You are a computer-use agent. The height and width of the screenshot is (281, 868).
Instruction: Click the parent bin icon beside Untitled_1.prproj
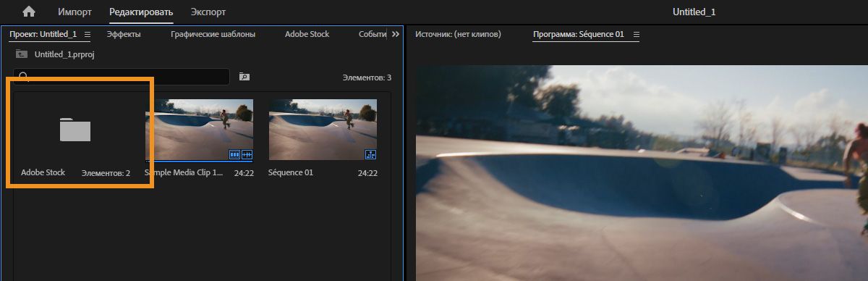point(22,54)
